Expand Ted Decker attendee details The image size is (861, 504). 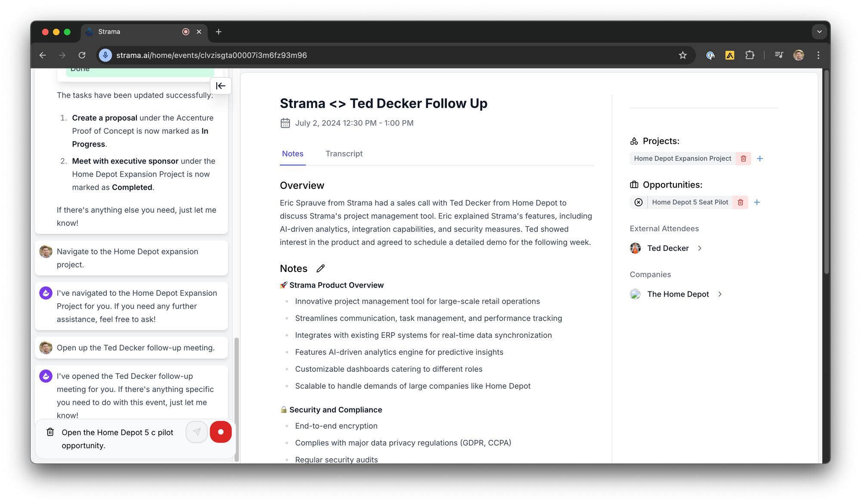[700, 248]
